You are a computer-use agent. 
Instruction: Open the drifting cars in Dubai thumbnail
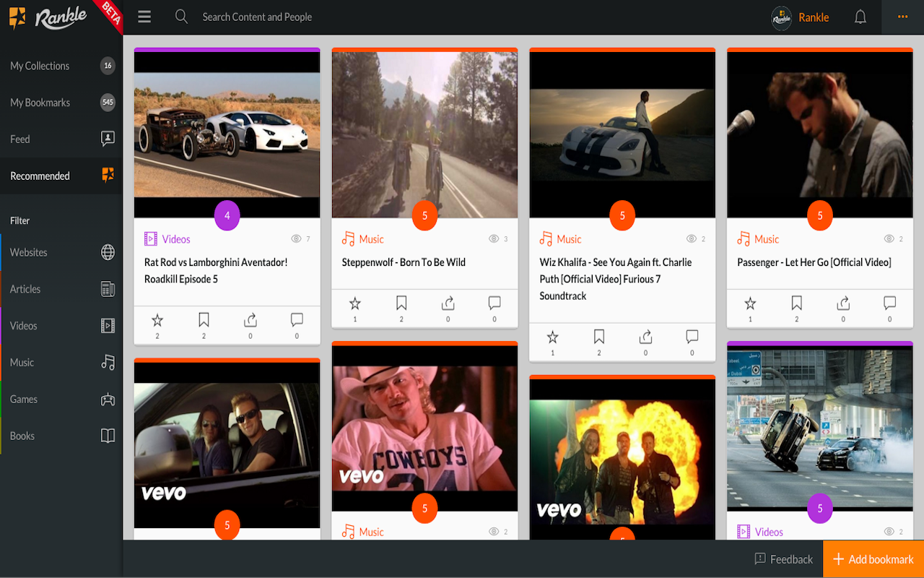[x=820, y=428]
